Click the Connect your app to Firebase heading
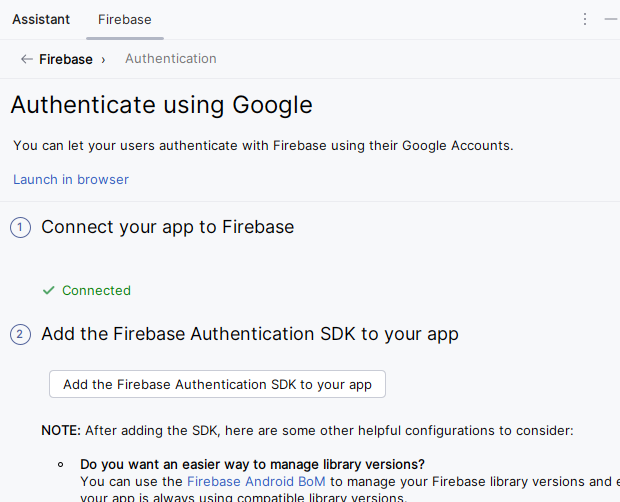Screen dimensions: 620x502 pyautogui.click(x=167, y=227)
